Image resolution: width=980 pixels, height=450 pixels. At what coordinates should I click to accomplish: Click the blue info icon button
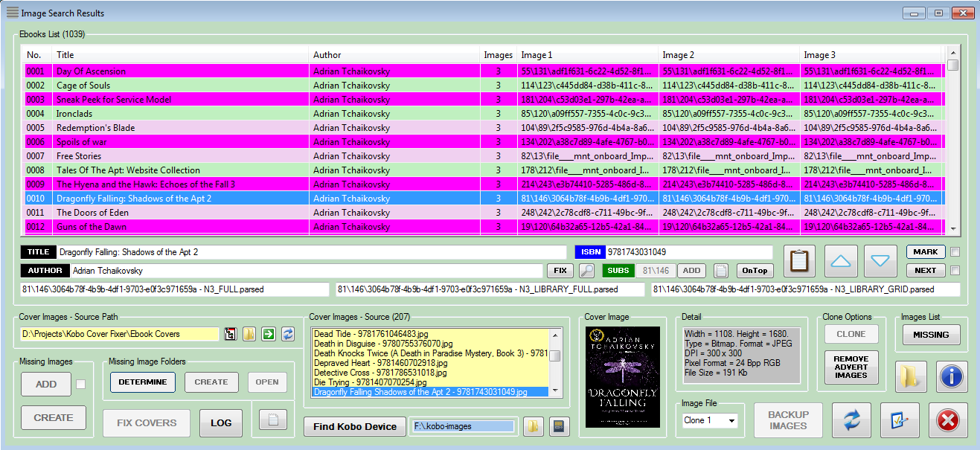click(952, 377)
